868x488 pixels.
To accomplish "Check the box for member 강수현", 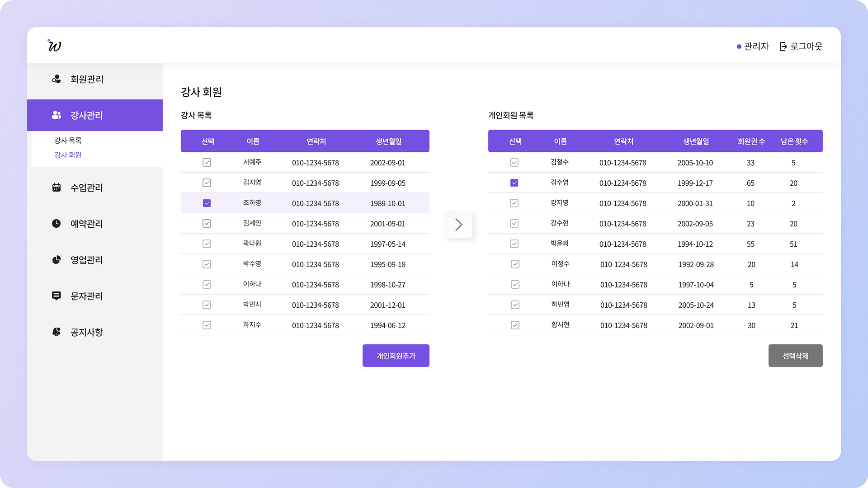I will click(514, 224).
